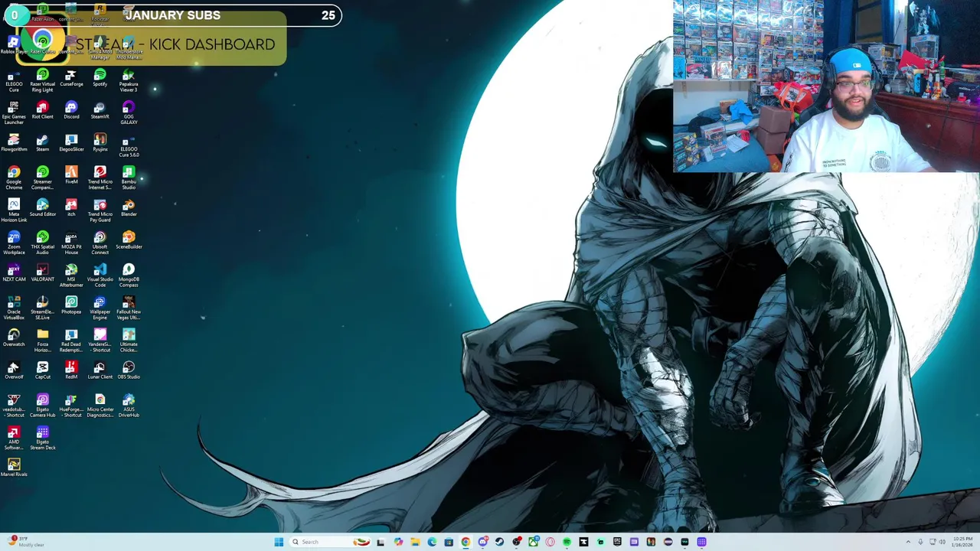Launch Epic Games Launcher from desktop

(14, 112)
